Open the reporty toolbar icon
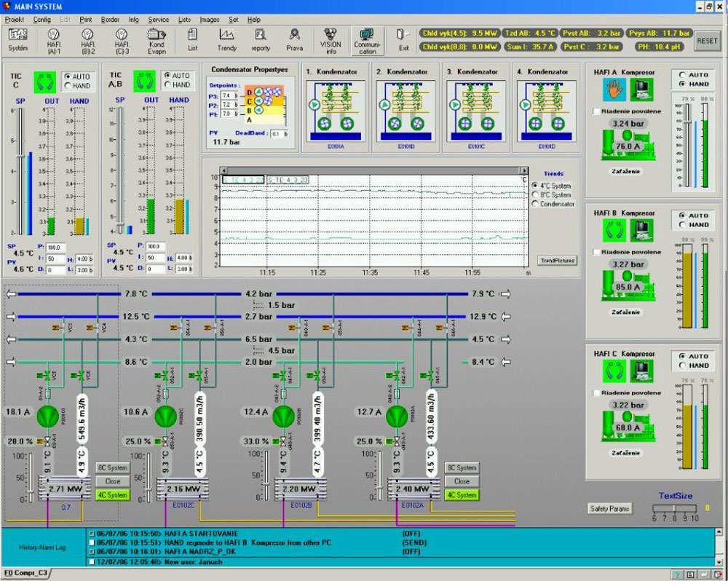The image size is (728, 581). pyautogui.click(x=261, y=39)
